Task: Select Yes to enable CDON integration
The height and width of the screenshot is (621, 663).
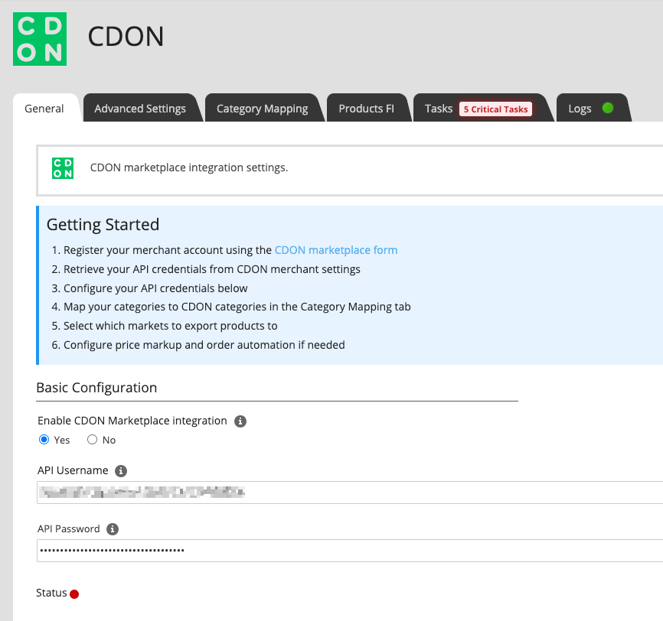Action: [44, 440]
